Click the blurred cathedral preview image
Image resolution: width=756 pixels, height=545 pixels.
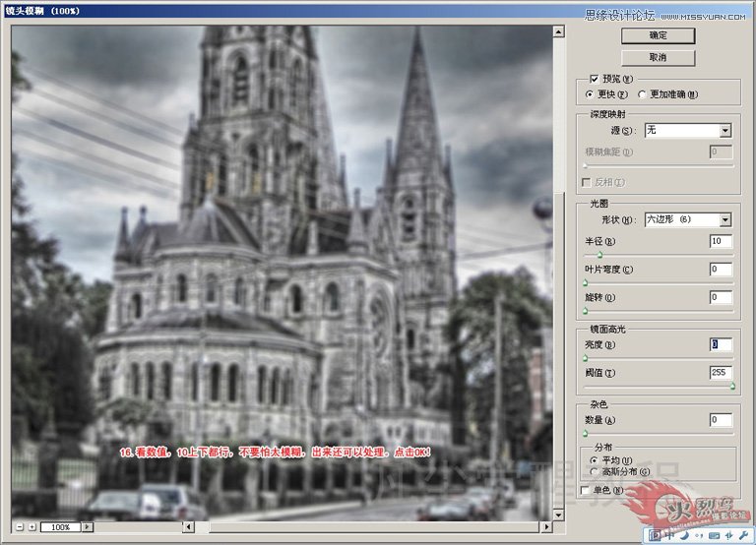point(283,273)
